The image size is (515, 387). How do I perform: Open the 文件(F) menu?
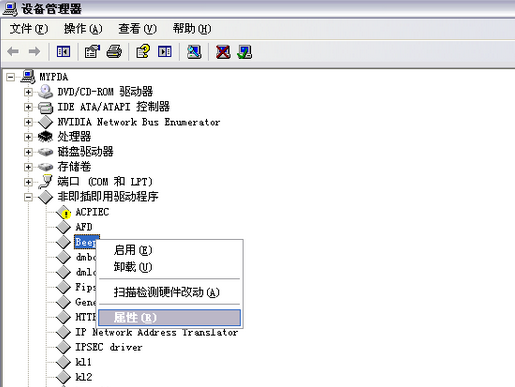point(29,29)
